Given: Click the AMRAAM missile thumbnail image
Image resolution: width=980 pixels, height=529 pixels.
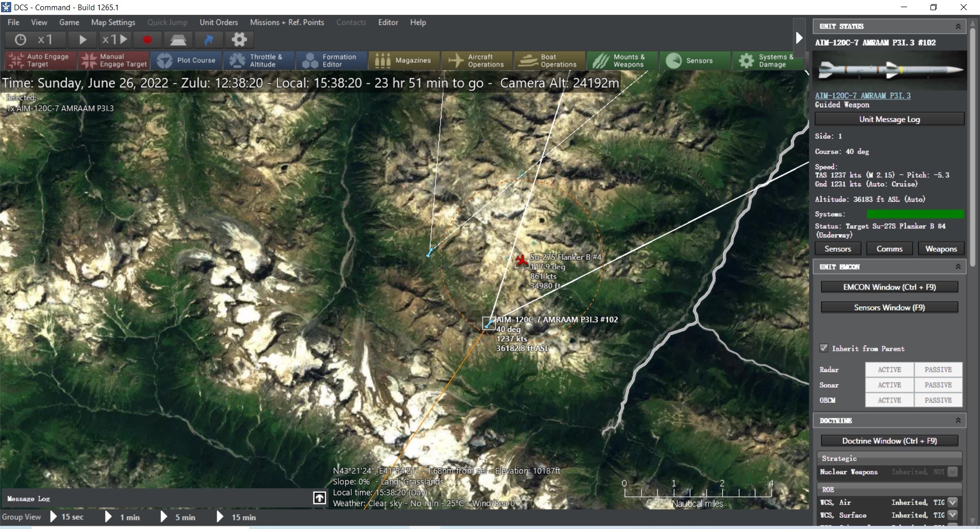Looking at the screenshot, I should tap(891, 70).
